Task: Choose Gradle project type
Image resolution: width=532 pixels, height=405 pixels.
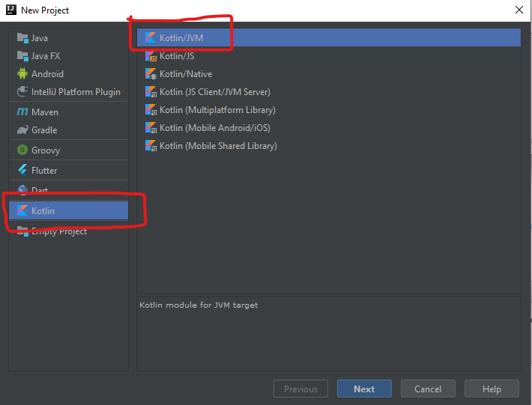Action: click(x=68, y=130)
